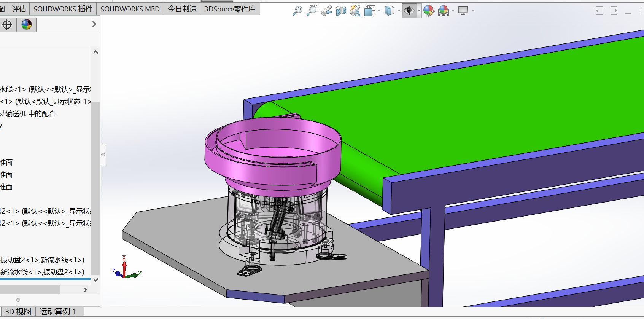Select lower 2<1> (默认<<默认>_显示状 item

click(45, 223)
